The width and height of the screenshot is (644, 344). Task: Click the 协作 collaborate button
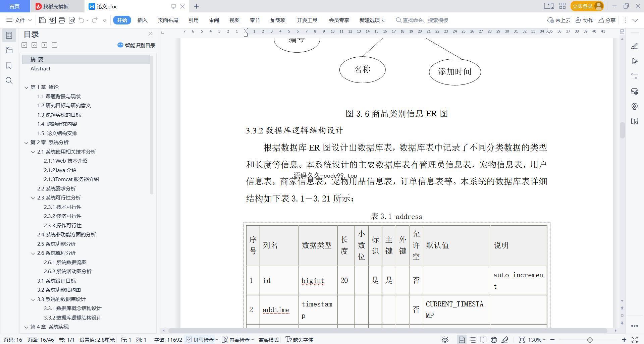[x=584, y=20]
